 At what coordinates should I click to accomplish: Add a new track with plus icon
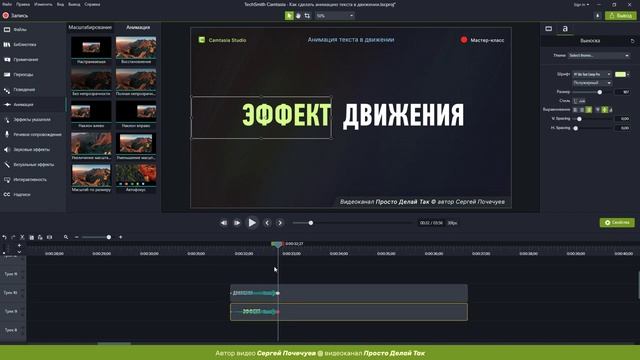[19, 246]
